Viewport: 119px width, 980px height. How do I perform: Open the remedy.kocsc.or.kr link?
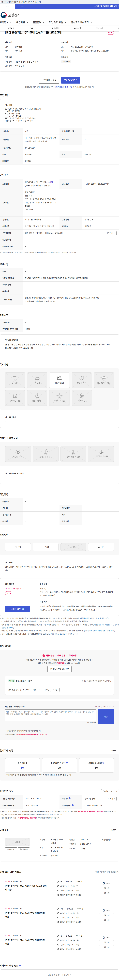32,735
